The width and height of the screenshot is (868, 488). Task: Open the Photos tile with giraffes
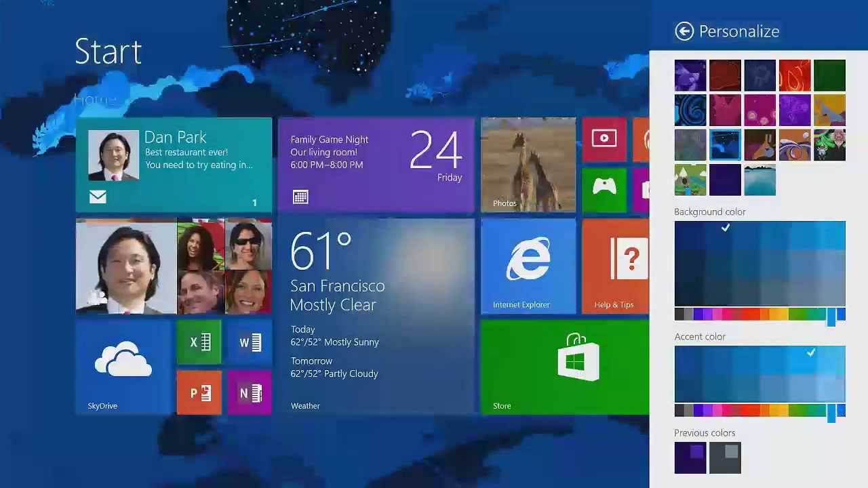[x=528, y=165]
